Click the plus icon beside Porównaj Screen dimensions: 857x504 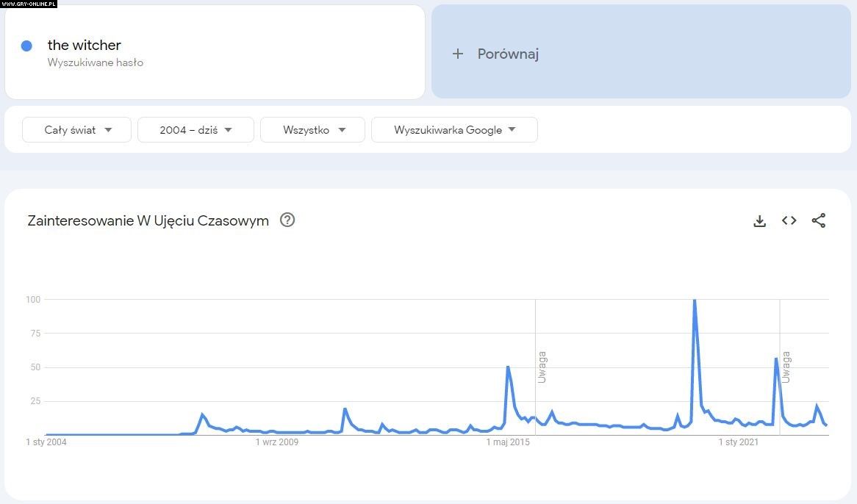458,54
